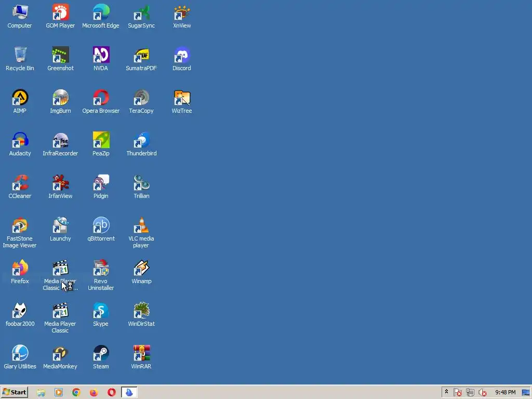Click the Show desktop button
This screenshot has width=532, height=399.
(526, 393)
